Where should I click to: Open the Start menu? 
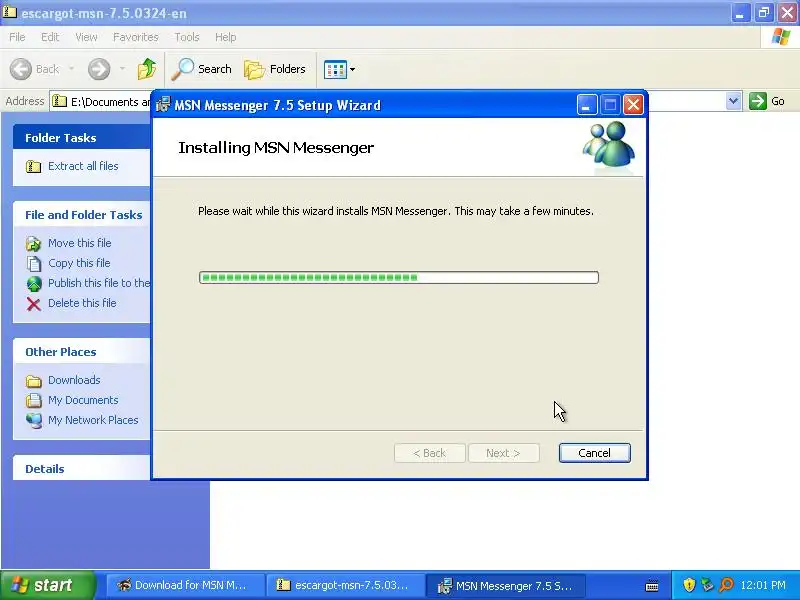pos(48,585)
